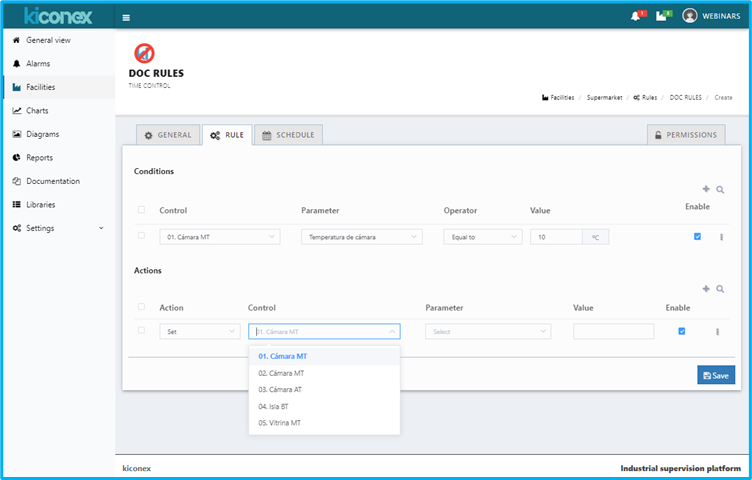The width and height of the screenshot is (752, 480).
Task: Toggle the Enable checkbox for the condition
Action: click(697, 237)
